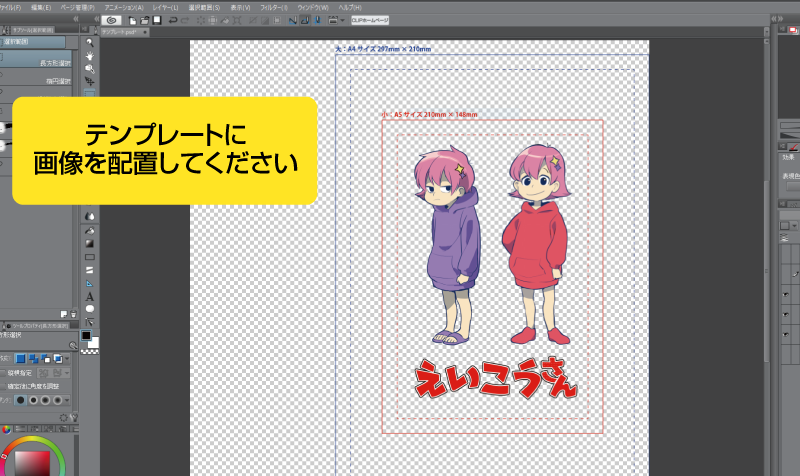
Task: Open Layer menu (レイヤー)
Action: coord(165,8)
